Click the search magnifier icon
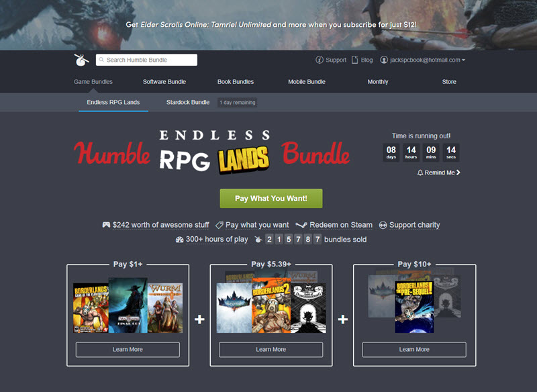The image size is (537, 392). click(x=101, y=60)
